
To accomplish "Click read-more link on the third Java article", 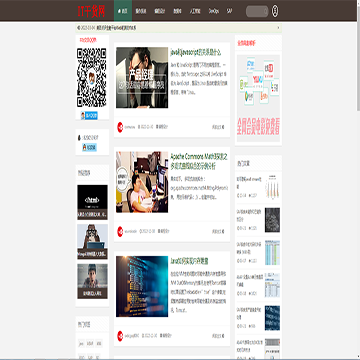I will 218,336.
